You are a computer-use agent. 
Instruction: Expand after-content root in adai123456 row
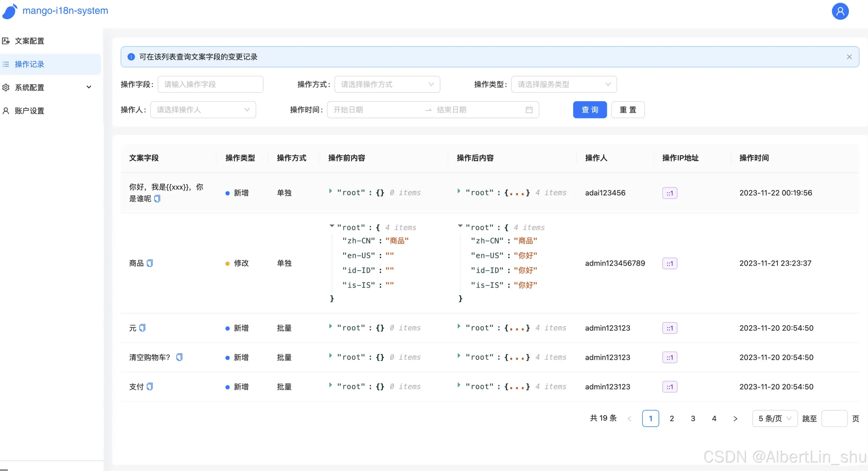458,191
